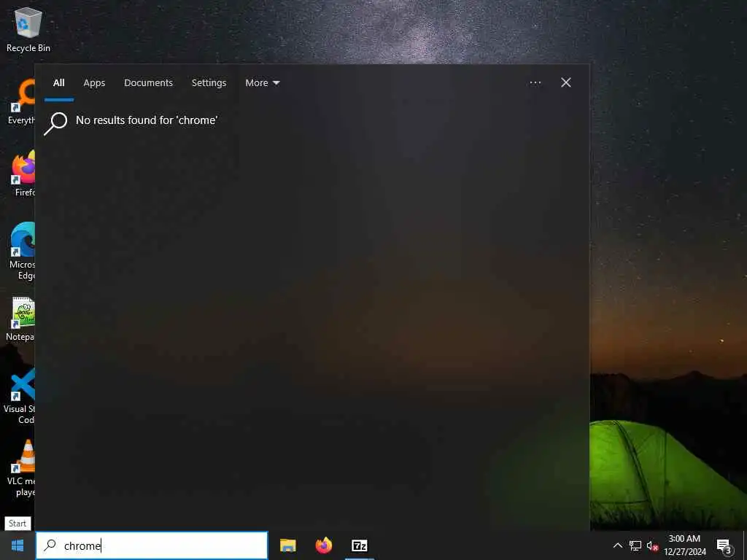The height and width of the screenshot is (560, 747).
Task: Open the network status tray icon
Action: (x=635, y=545)
